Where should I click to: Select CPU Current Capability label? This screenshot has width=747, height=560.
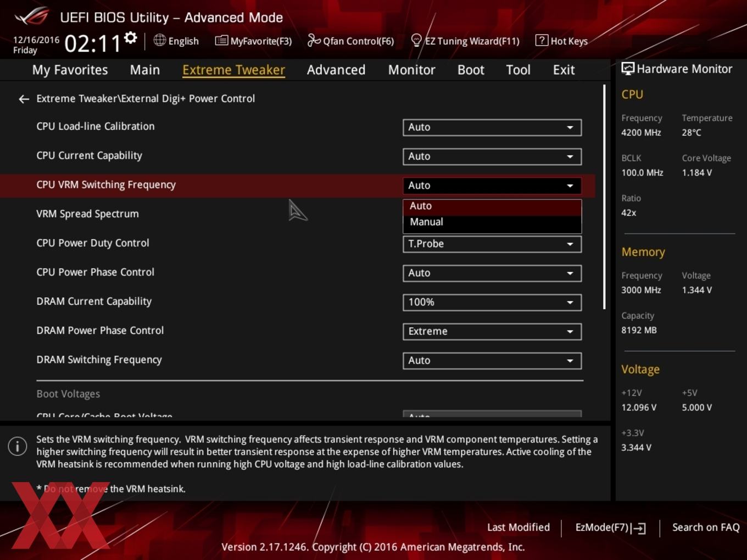point(89,155)
